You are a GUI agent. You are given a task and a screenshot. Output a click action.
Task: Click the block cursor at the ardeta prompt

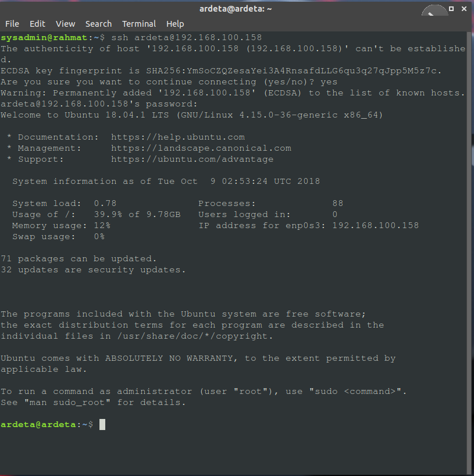click(102, 425)
